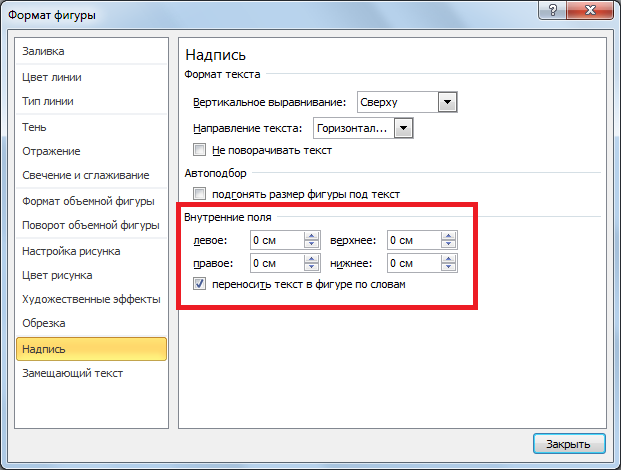Close the Формат фигуры dialog with X

(x=590, y=10)
